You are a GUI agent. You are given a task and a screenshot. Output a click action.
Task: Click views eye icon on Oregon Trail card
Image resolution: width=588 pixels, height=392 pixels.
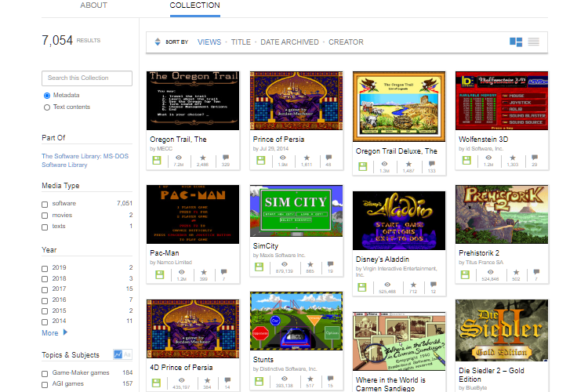coord(179,158)
